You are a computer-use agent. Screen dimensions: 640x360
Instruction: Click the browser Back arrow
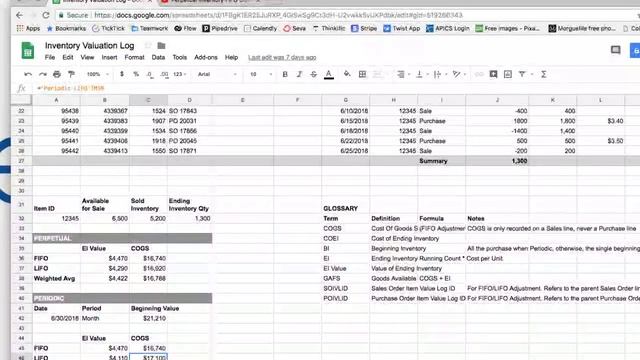(20, 15)
